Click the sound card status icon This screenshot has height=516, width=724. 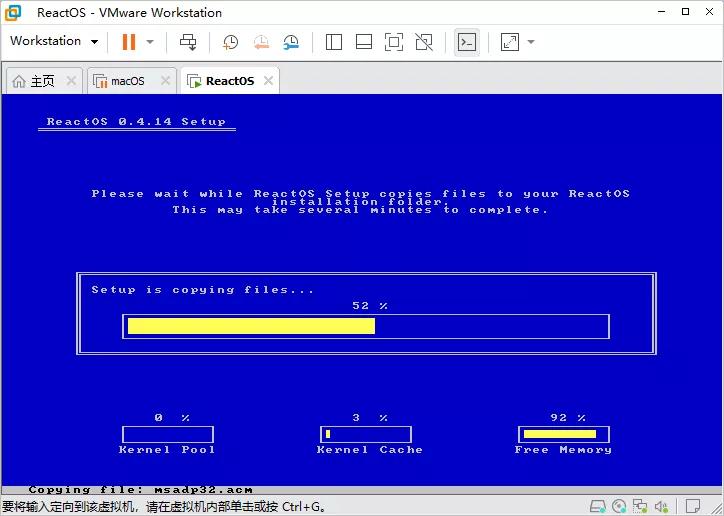click(x=661, y=506)
